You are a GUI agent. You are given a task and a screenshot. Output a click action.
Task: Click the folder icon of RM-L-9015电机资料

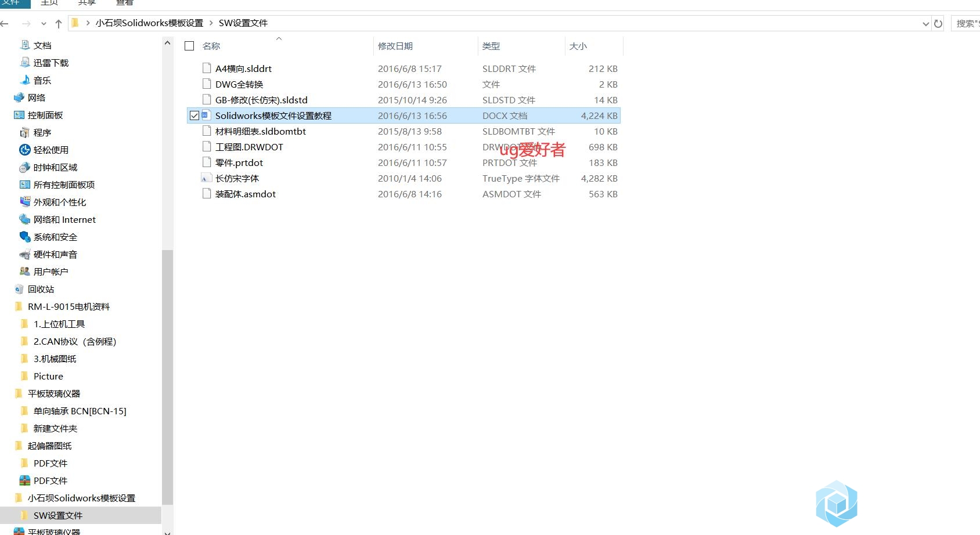(19, 306)
